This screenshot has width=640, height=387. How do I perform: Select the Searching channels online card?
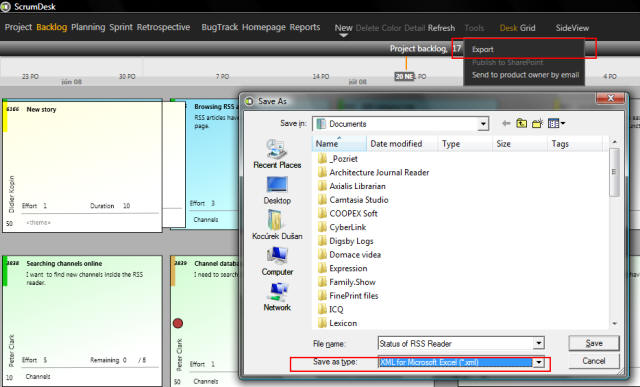pyautogui.click(x=82, y=321)
